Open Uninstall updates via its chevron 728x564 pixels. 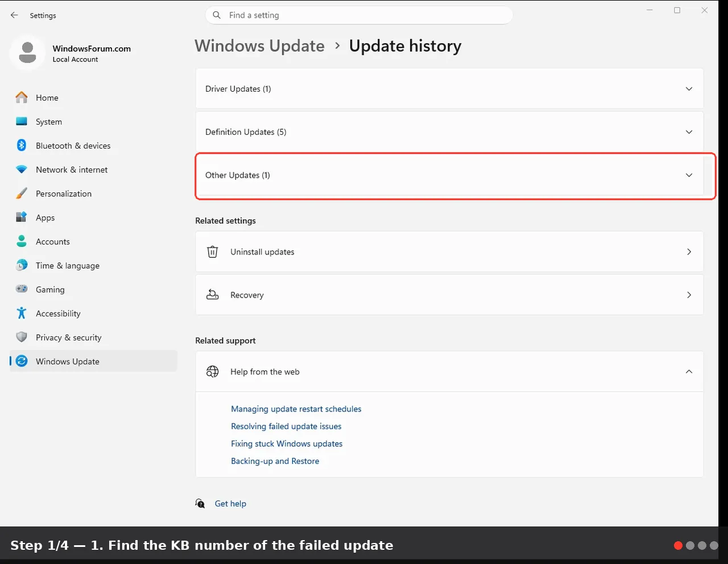coord(689,252)
